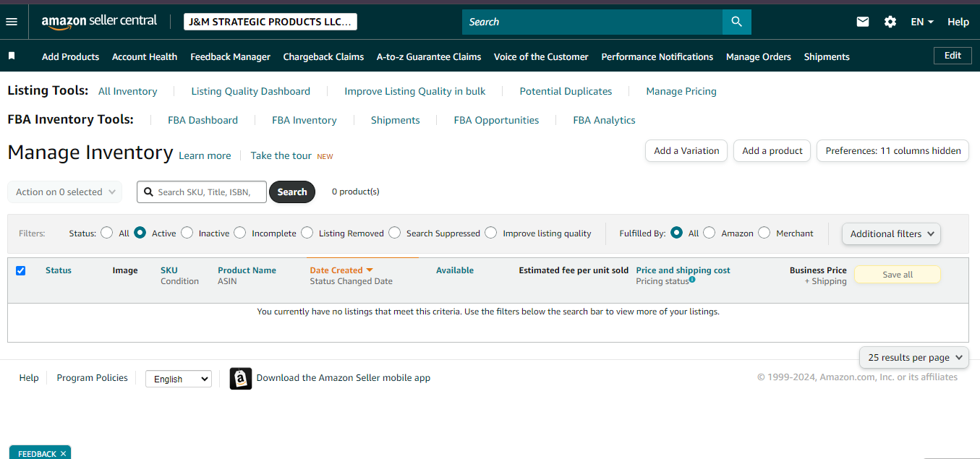Sort by Product Name column header
The height and width of the screenshot is (459, 980).
point(247,270)
